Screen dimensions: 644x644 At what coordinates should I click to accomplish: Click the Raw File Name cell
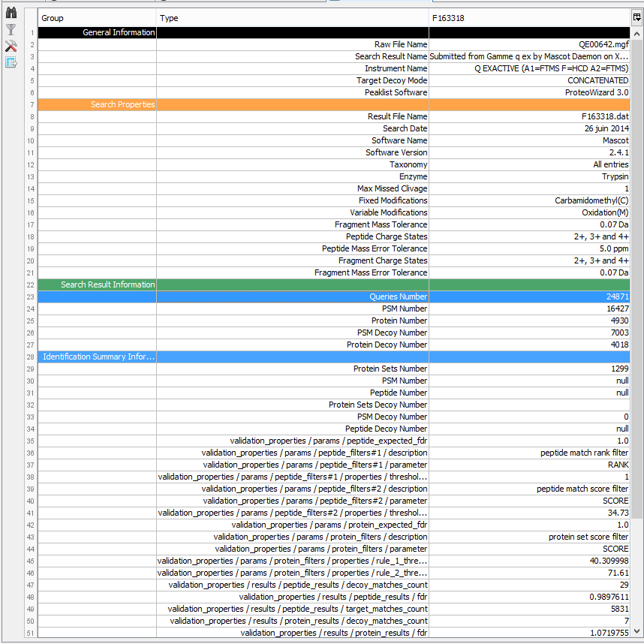293,44
